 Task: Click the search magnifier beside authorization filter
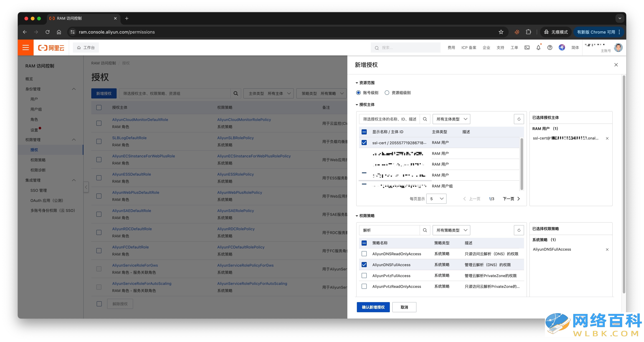[235, 93]
